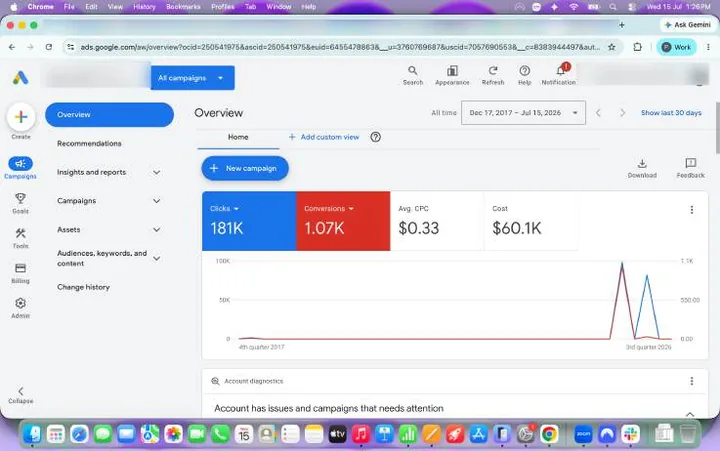Select the Avg. CPC scorecard tile
The width and height of the screenshot is (720, 451).
point(436,221)
